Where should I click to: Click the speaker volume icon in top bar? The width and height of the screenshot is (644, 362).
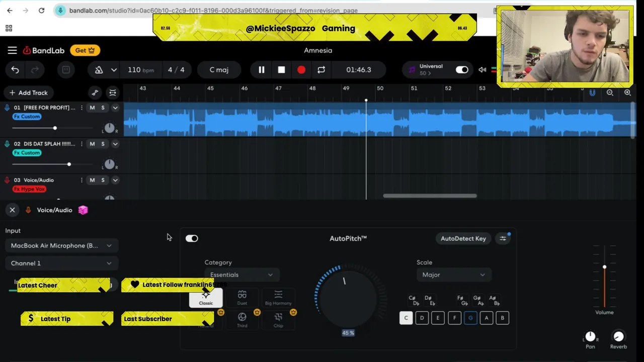(x=482, y=70)
